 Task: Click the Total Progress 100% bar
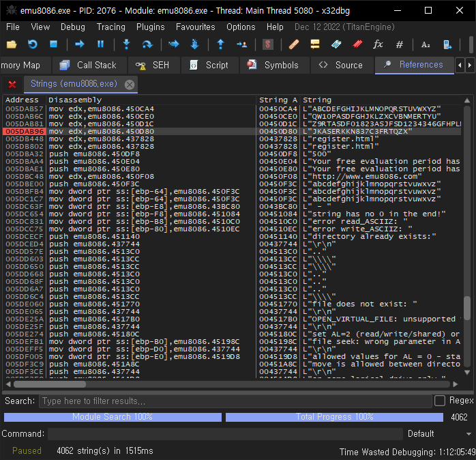point(334,417)
